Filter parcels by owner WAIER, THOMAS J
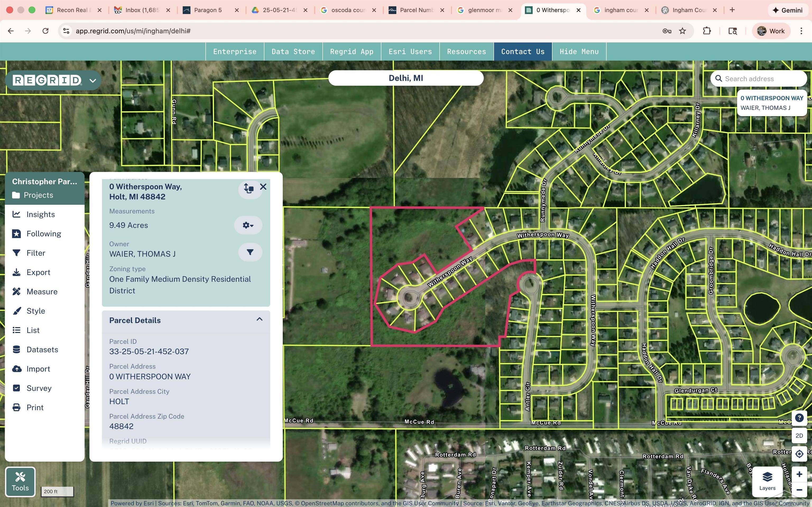This screenshot has width=812, height=507. pyautogui.click(x=250, y=252)
